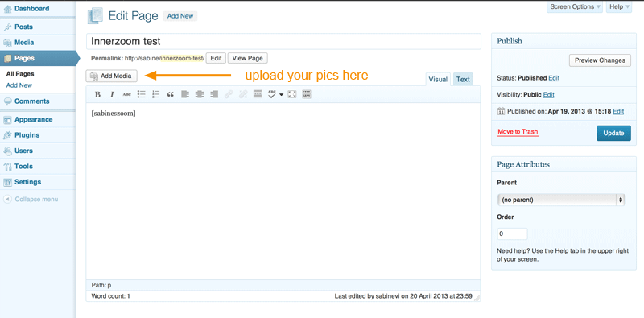Screen dimensions: 644x318
Task: Click the innerzoom-test permalink slug
Action: [x=182, y=58]
